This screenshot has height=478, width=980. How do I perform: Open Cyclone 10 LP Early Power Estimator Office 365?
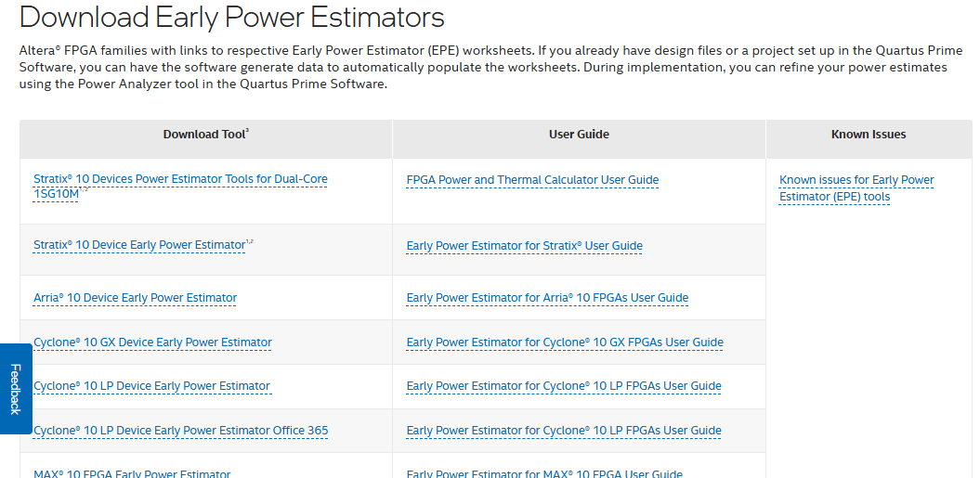coord(180,430)
